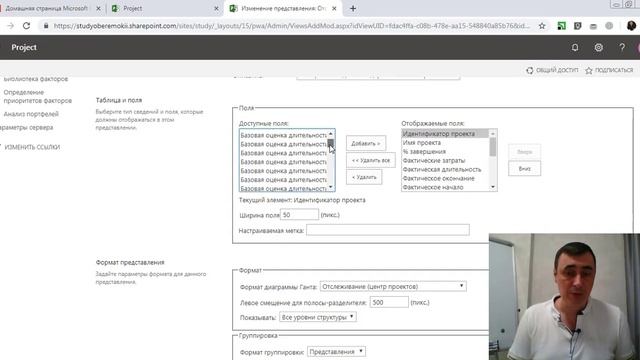Click the Ширина поля input field
This screenshot has height=360, width=640.
(x=299, y=214)
